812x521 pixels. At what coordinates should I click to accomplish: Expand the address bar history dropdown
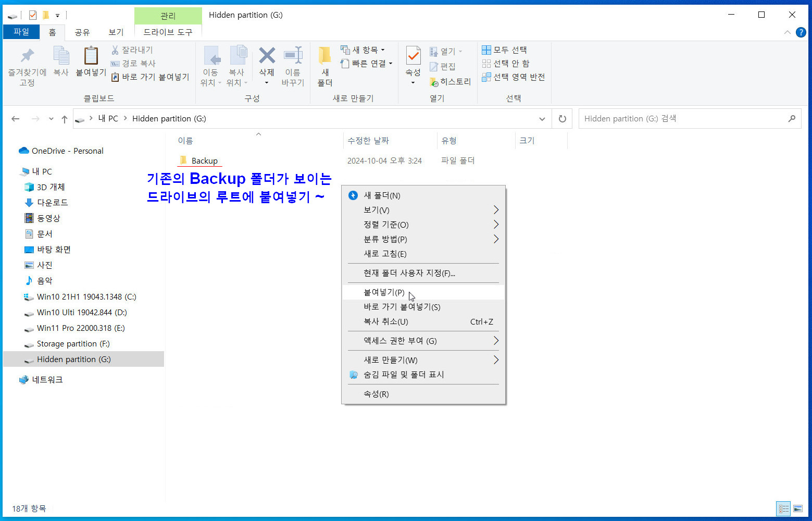(542, 119)
